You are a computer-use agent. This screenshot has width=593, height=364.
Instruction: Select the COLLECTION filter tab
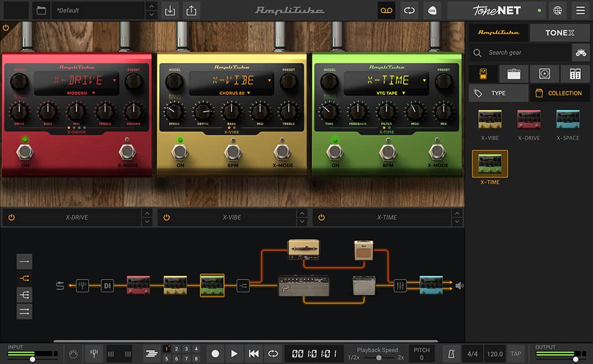click(x=559, y=93)
